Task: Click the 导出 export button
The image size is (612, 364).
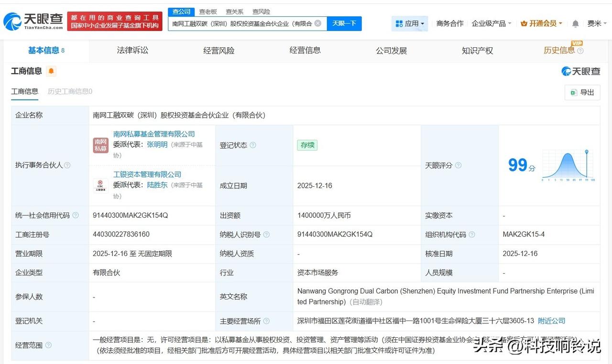Action: click(x=582, y=92)
